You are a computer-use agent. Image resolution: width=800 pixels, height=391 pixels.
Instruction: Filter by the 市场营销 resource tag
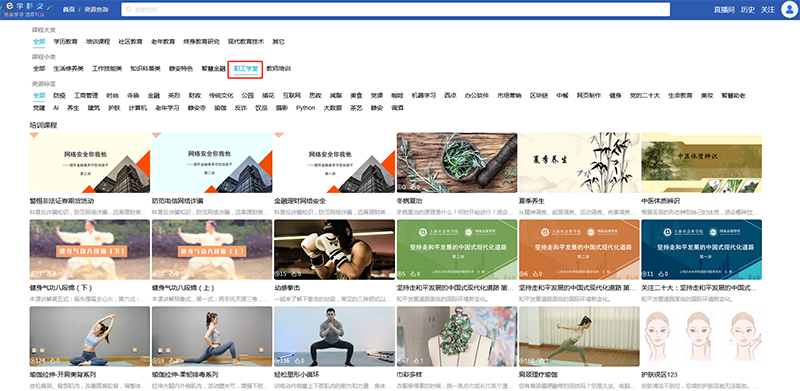click(510, 95)
